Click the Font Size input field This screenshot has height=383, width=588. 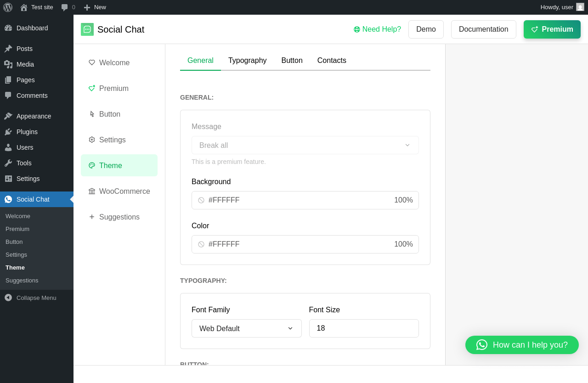coord(364,328)
